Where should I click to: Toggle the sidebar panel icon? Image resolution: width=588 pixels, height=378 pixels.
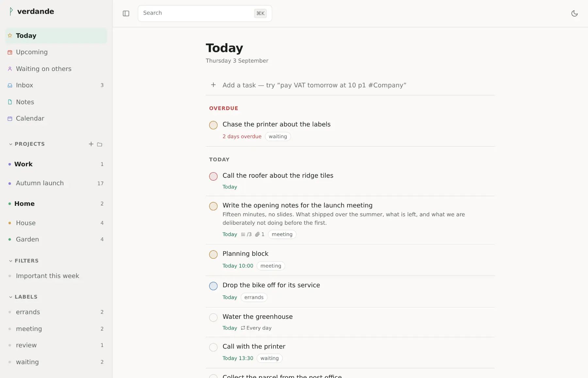(x=126, y=13)
